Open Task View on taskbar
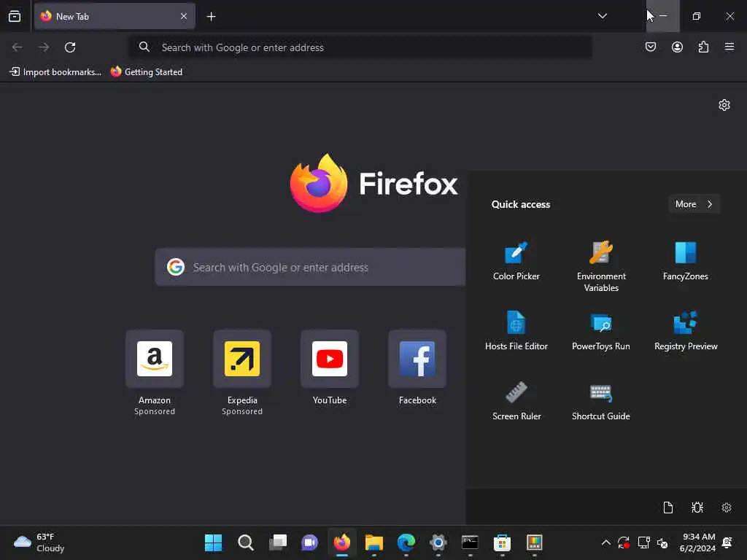This screenshot has width=747, height=560. (x=278, y=542)
